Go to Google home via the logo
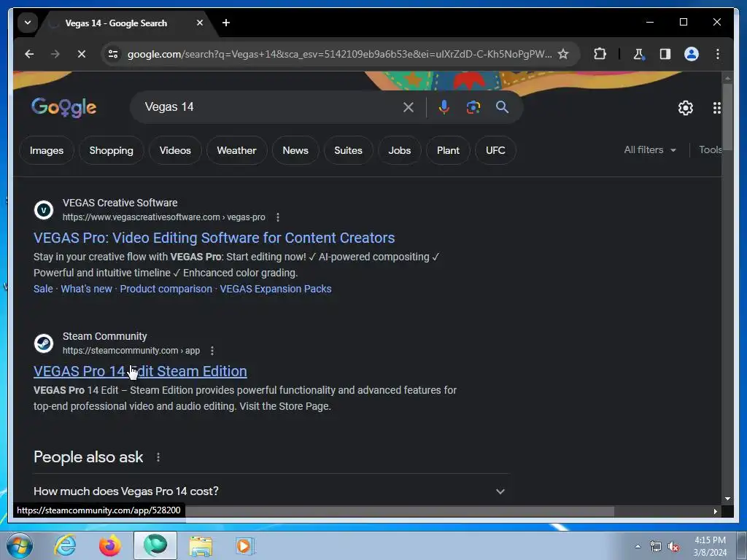 point(64,107)
